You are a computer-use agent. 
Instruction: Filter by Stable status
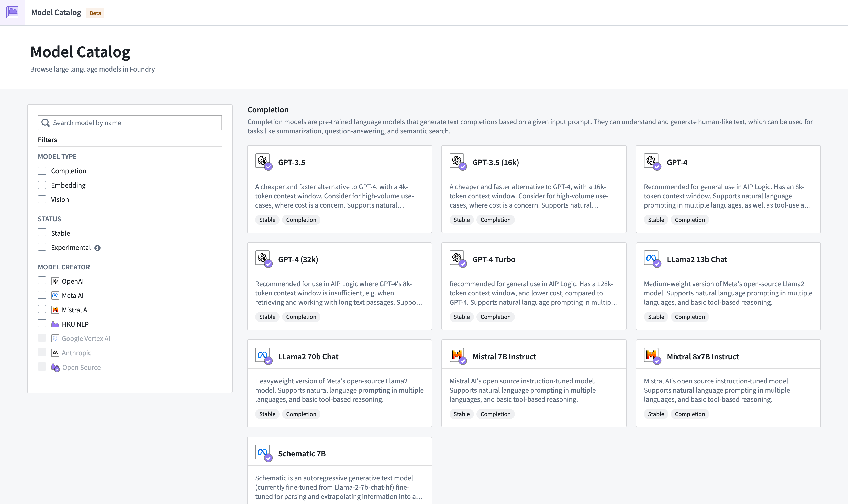pyautogui.click(x=42, y=232)
